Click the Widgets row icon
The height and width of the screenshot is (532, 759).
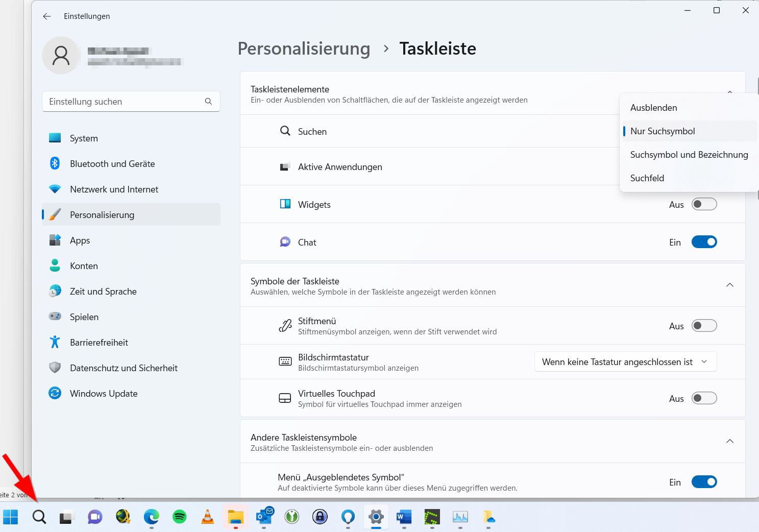coord(285,204)
